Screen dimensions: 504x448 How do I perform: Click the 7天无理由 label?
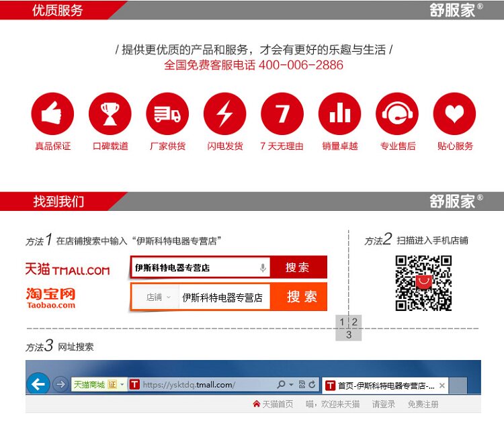[282, 146]
